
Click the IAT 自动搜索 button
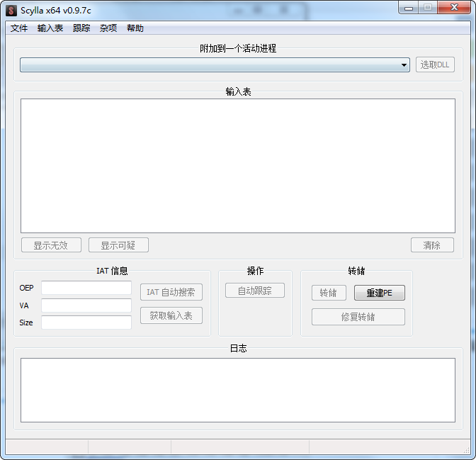pos(171,292)
